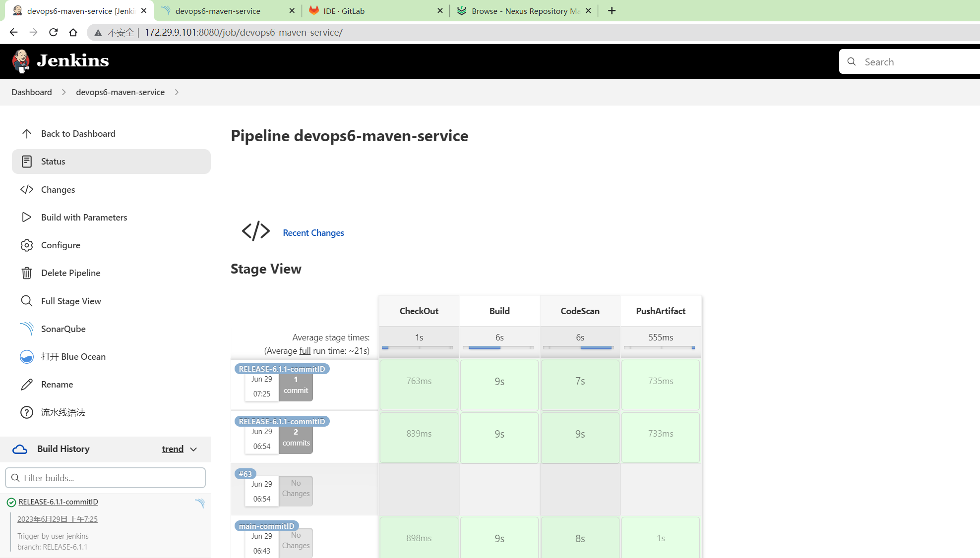Click the full run time link

[x=305, y=351]
